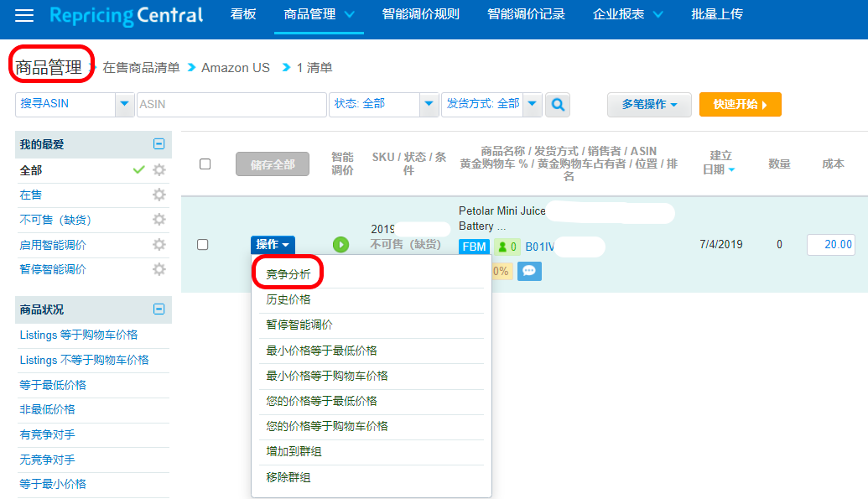Screen dimensions: 868x499
Task: Click the cost field showing 20.00
Action: tap(831, 244)
